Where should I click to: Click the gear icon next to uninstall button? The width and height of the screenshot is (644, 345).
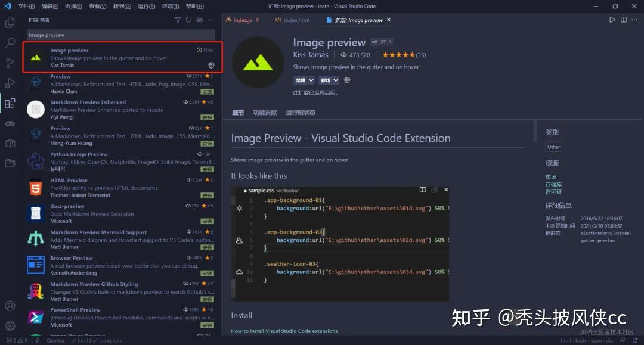point(347,80)
